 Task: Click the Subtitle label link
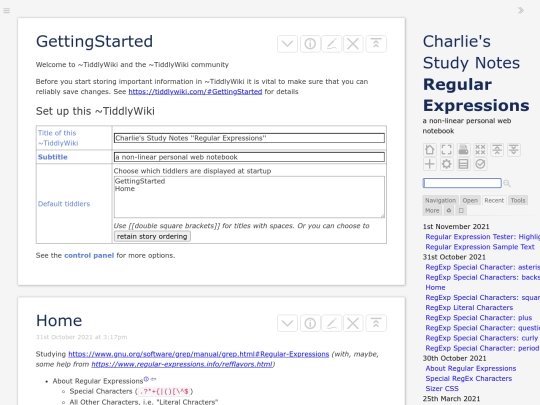pyautogui.click(x=53, y=157)
